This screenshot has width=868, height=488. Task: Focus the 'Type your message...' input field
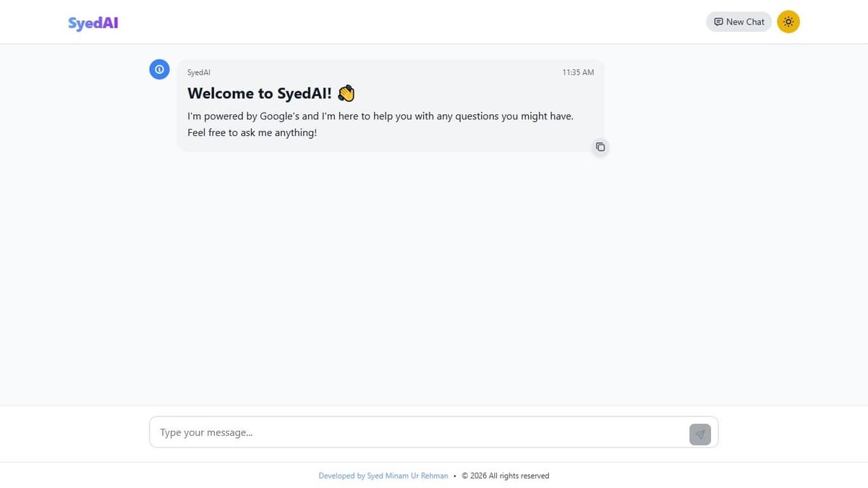coord(420,432)
